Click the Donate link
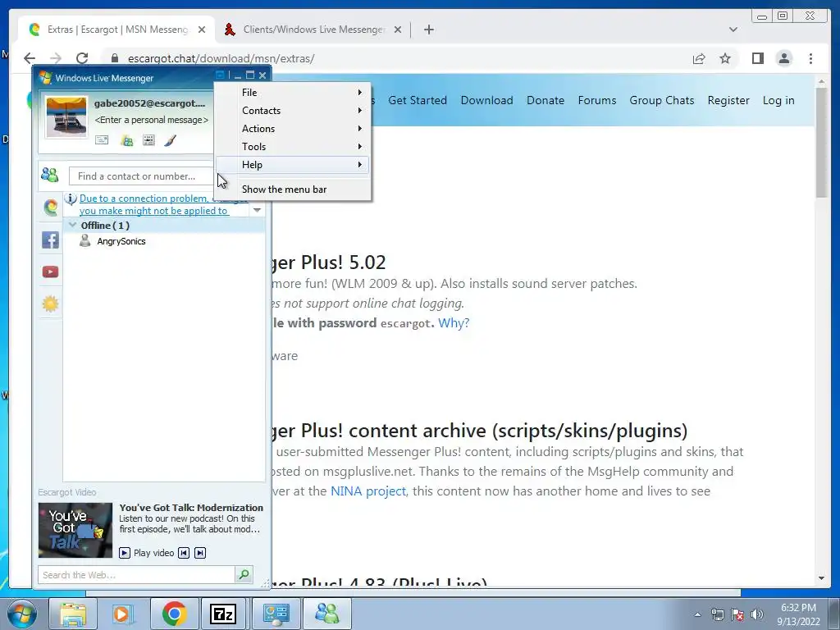Viewport: 840px width, 630px height. pyautogui.click(x=546, y=100)
